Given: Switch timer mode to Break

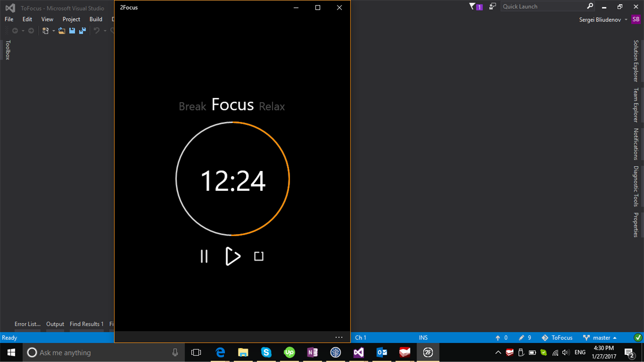Looking at the screenshot, I should click(192, 106).
